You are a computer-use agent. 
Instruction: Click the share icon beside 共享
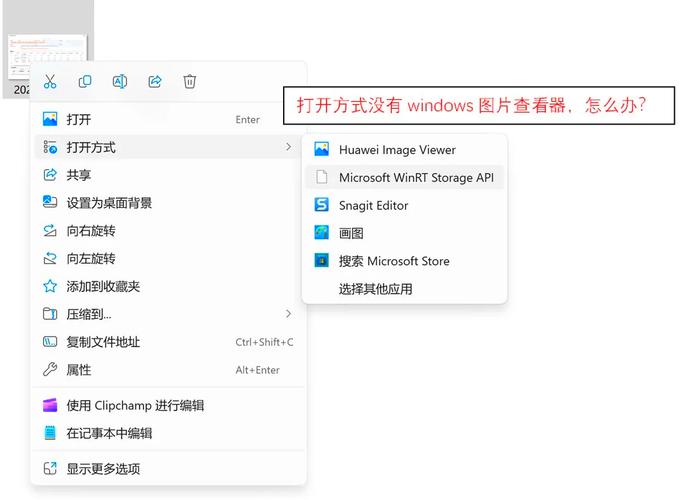point(50,175)
